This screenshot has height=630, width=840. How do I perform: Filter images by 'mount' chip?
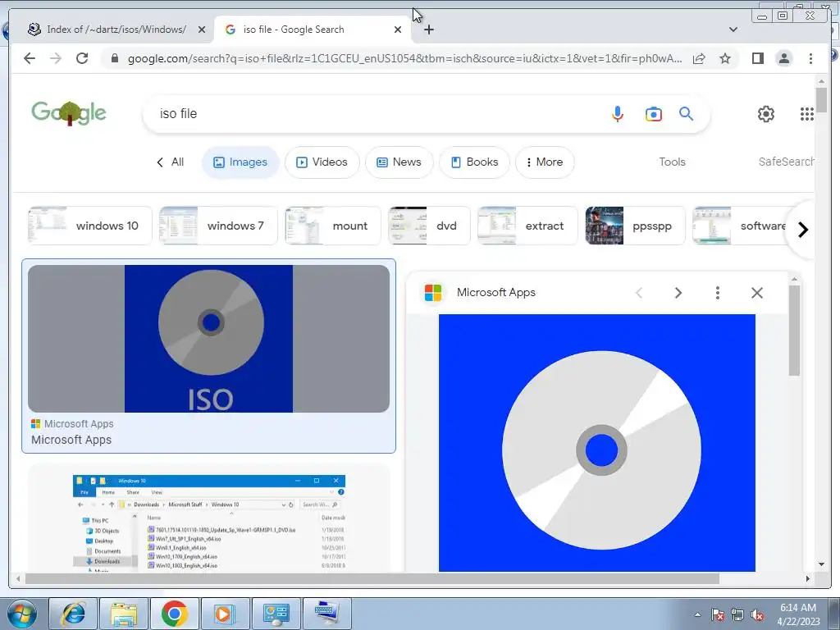(x=333, y=226)
